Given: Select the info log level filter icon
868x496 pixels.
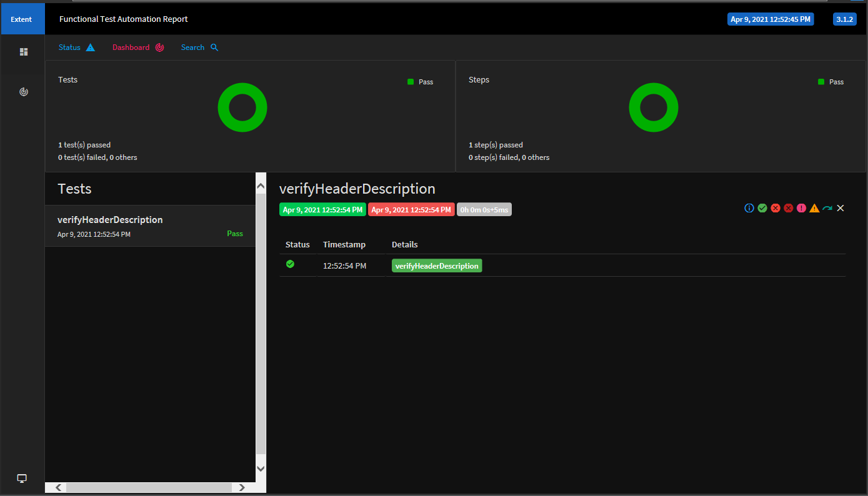Looking at the screenshot, I should 749,208.
